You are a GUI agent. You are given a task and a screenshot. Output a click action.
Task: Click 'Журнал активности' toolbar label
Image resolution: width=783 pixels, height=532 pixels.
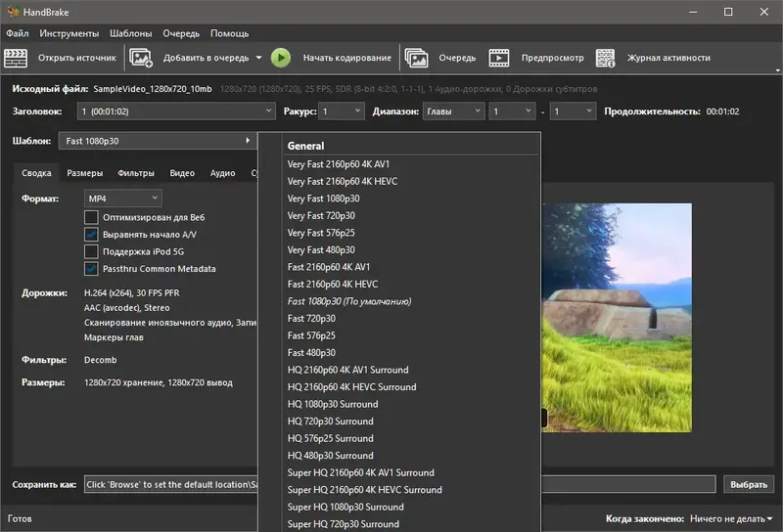pyautogui.click(x=668, y=58)
